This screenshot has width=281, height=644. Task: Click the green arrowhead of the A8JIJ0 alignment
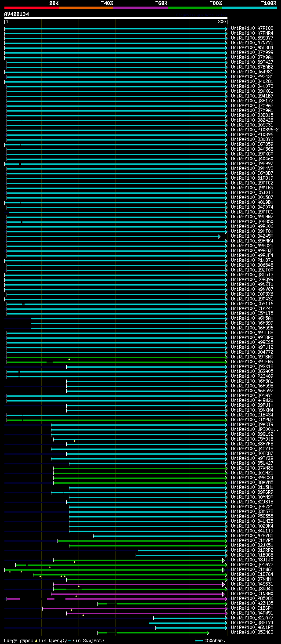(223, 560)
